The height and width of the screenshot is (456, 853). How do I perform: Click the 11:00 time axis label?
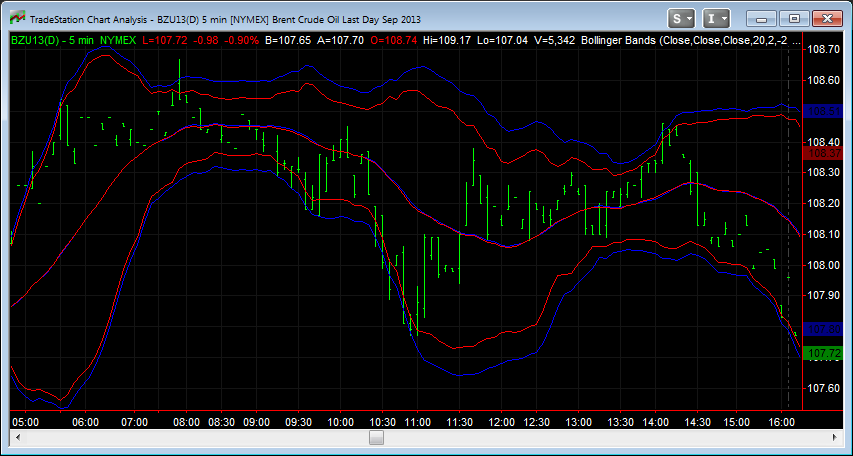418,422
